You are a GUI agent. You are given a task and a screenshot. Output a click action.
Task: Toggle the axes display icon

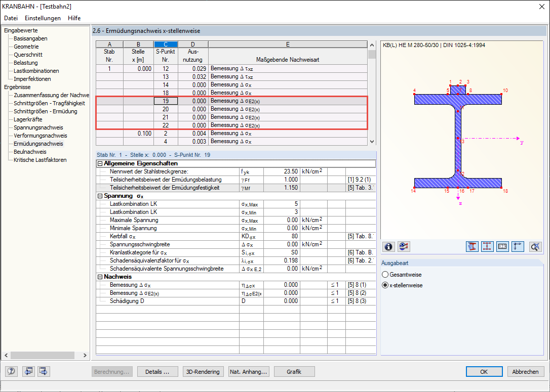coord(517,246)
